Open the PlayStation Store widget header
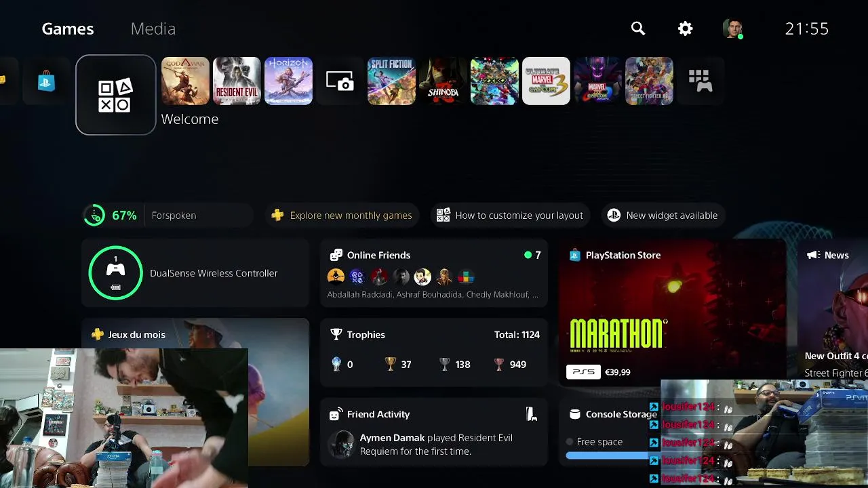Viewport: 868px width, 488px height. click(x=623, y=256)
